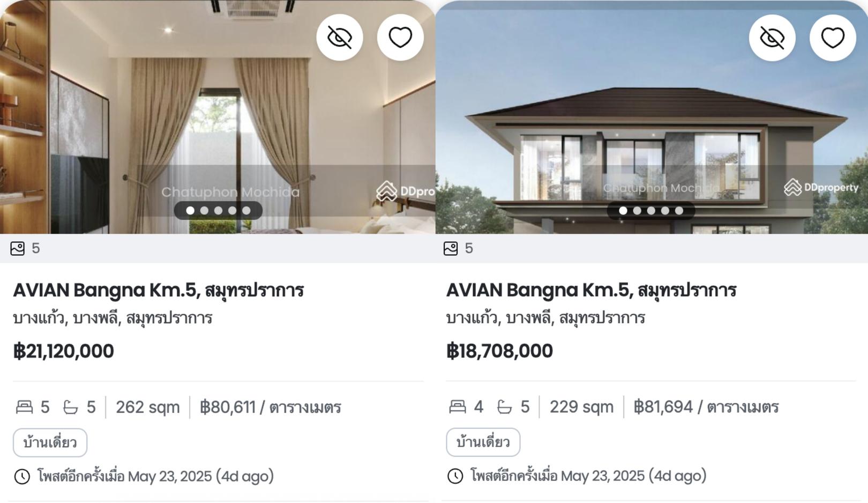Click the บ้านเดี่ยว tag on left listing
868x503 pixels.
(x=50, y=442)
